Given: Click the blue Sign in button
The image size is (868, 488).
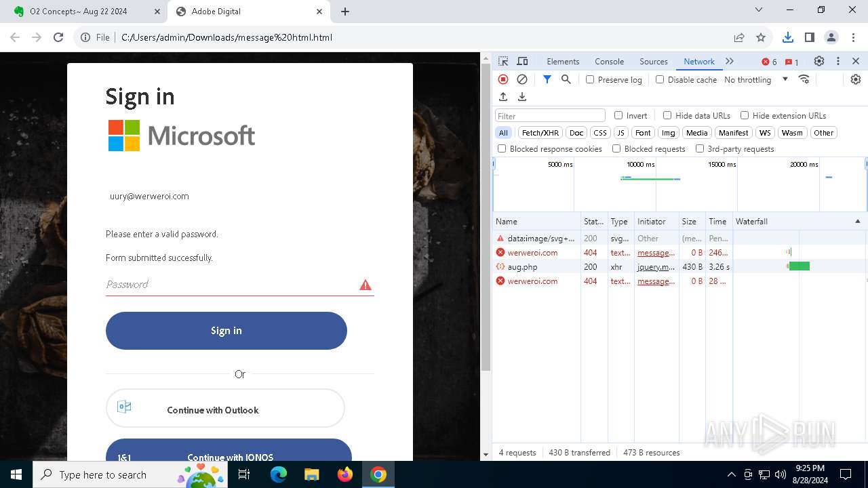Looking at the screenshot, I should (x=226, y=331).
